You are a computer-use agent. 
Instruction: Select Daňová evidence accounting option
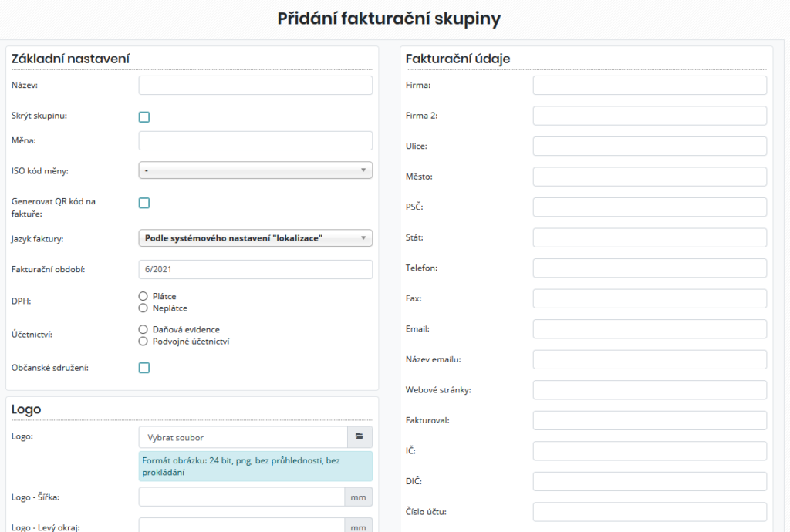point(143,329)
